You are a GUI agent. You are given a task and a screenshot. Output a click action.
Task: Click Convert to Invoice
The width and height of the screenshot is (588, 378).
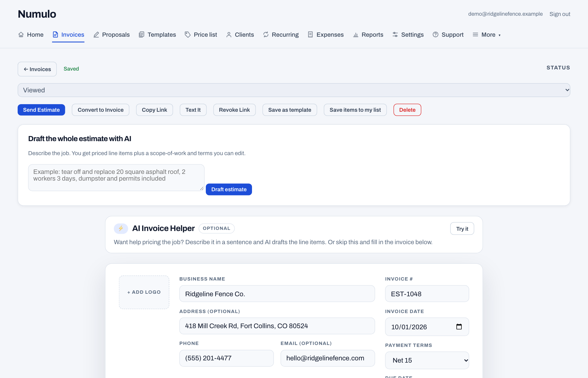tap(101, 110)
